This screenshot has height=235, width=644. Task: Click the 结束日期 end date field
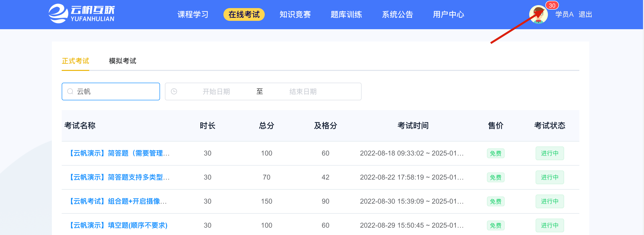303,91
